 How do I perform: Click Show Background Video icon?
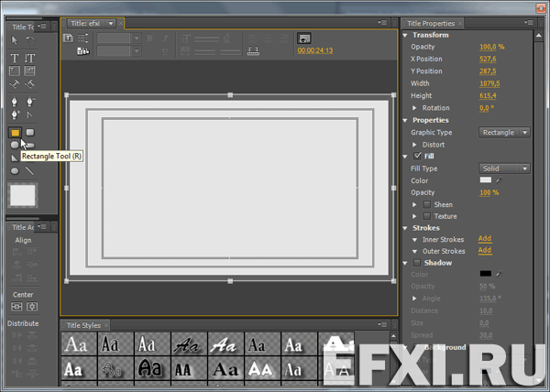click(304, 38)
